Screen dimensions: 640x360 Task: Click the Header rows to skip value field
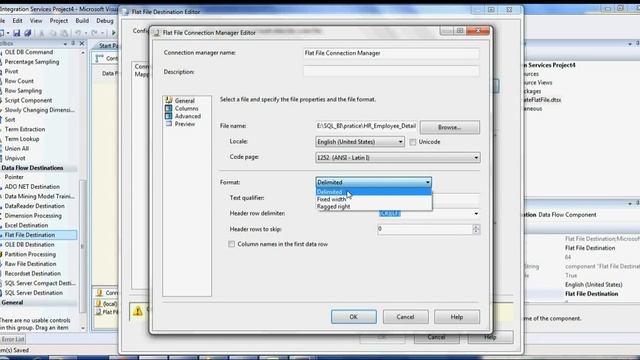pyautogui.click(x=425, y=229)
